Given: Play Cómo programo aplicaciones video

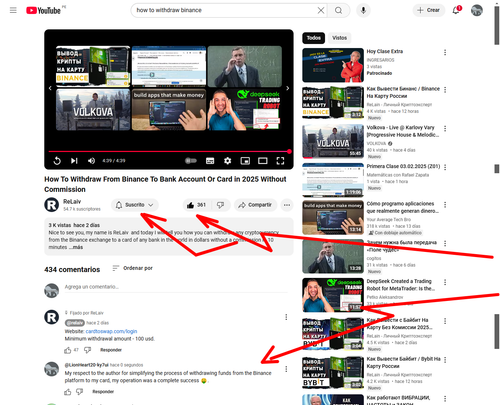Looking at the screenshot, I should pyautogui.click(x=333, y=217).
